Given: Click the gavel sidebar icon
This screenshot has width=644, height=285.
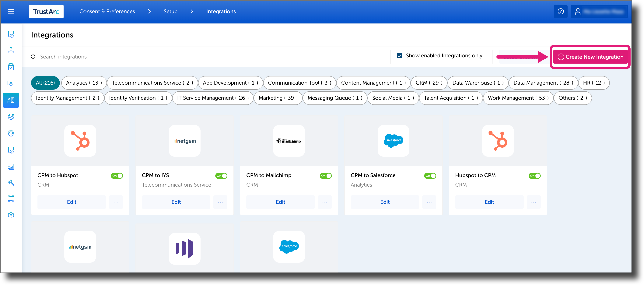Looking at the screenshot, I should point(11,183).
